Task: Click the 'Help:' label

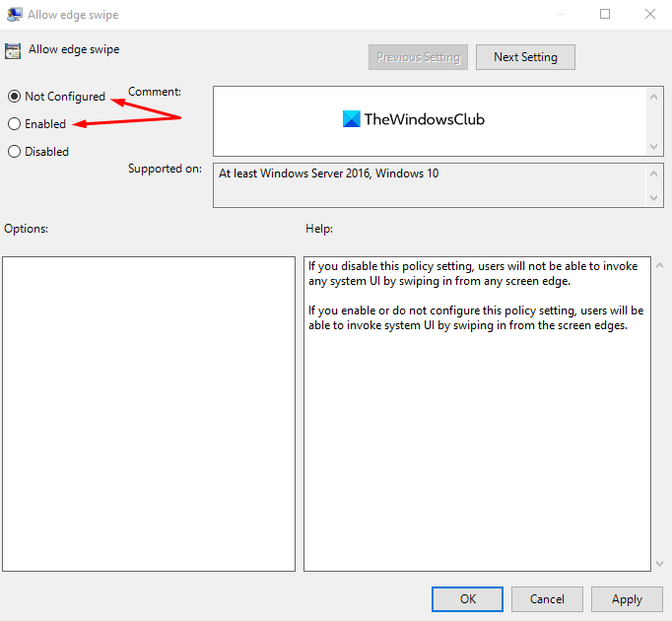Action: tap(319, 229)
